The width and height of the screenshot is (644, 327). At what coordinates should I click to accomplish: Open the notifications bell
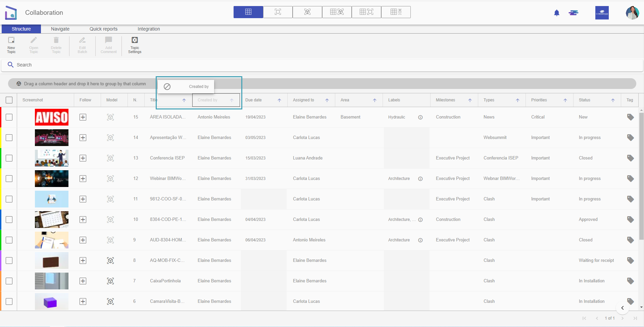point(556,13)
